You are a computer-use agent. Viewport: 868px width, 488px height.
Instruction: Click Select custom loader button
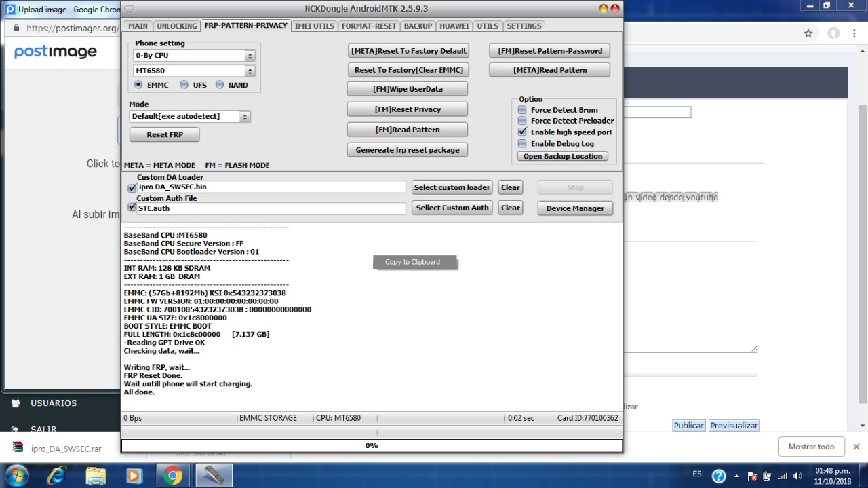(452, 187)
